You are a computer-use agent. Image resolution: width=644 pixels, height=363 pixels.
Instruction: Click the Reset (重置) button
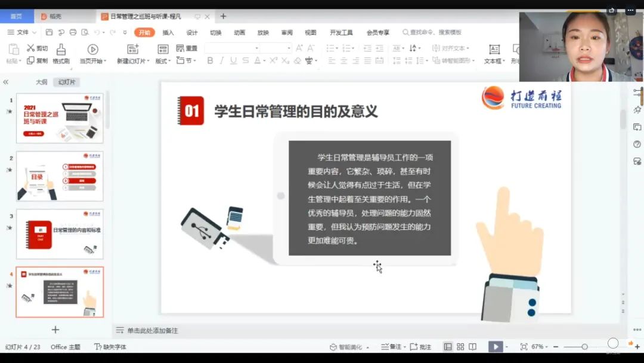pyautogui.click(x=187, y=48)
